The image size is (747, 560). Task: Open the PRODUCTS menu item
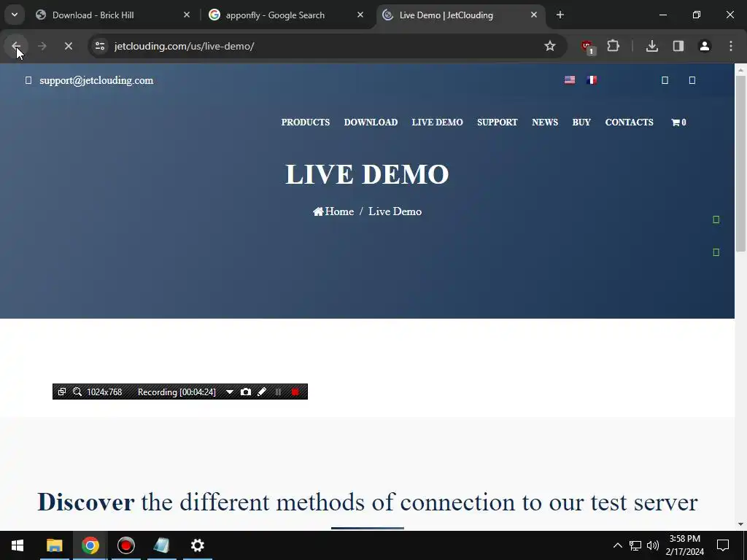click(x=306, y=122)
